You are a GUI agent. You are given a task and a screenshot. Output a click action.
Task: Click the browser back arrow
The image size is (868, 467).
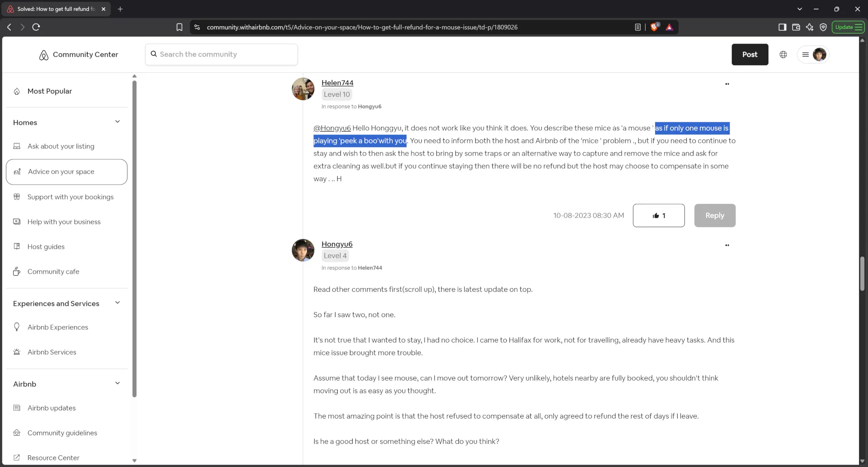tap(9, 27)
